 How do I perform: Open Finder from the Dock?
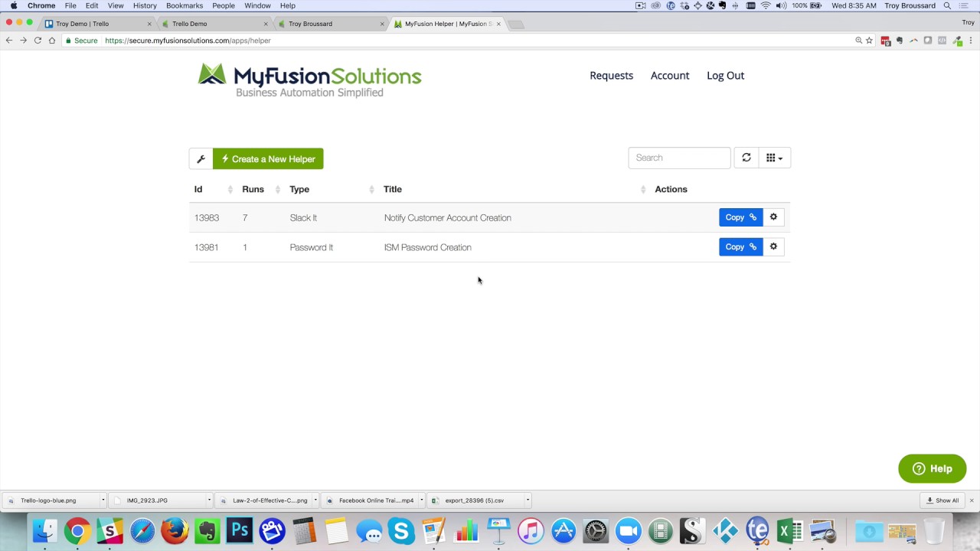[45, 531]
